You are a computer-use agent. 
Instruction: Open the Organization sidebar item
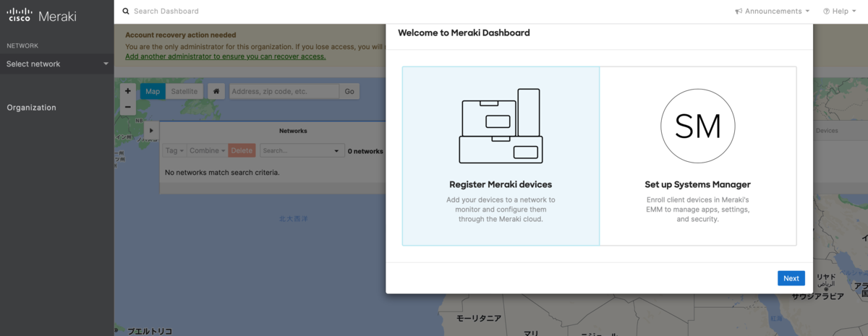[31, 108]
